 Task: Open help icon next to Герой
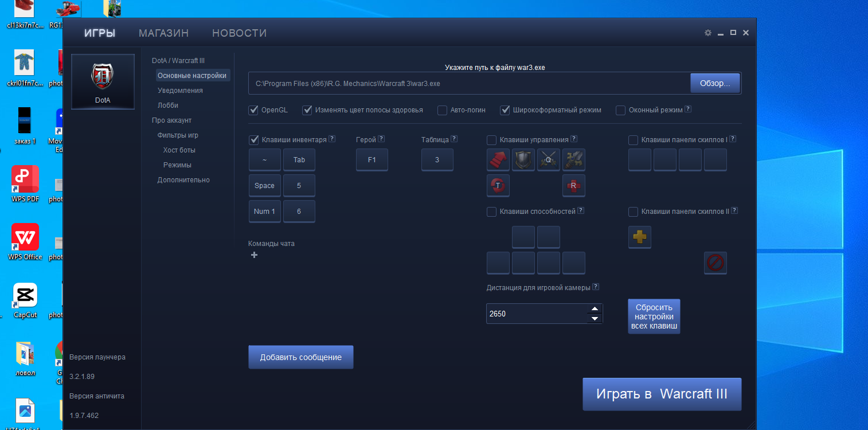point(381,139)
